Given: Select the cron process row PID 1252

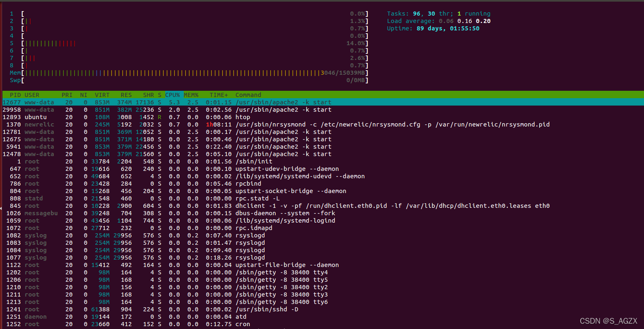Looking at the screenshot, I should (323, 324).
